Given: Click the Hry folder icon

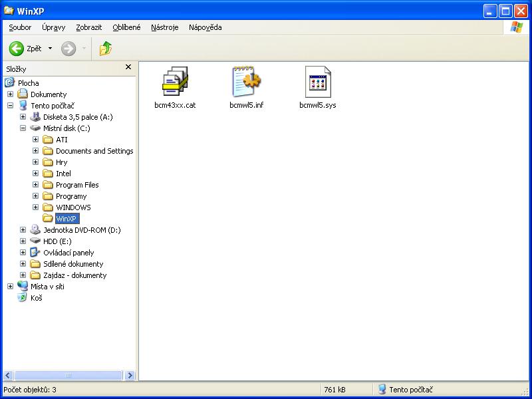Looking at the screenshot, I should pos(48,162).
